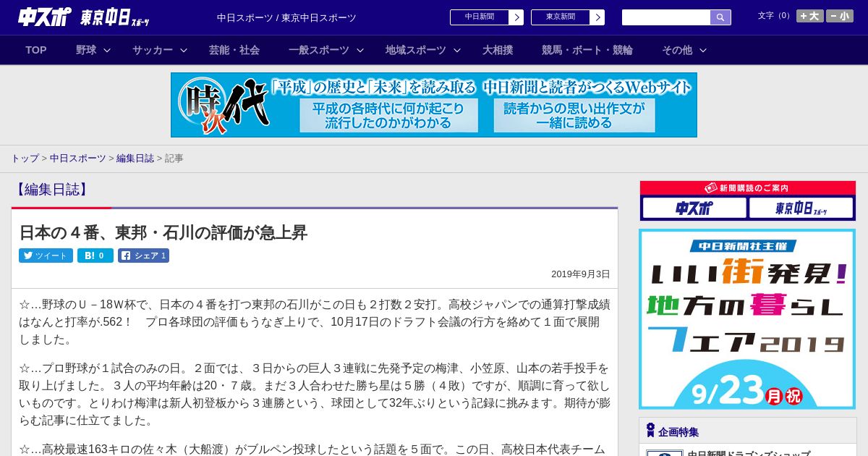
Task: Click 【編集日誌】 section heading
Action: click(51, 190)
